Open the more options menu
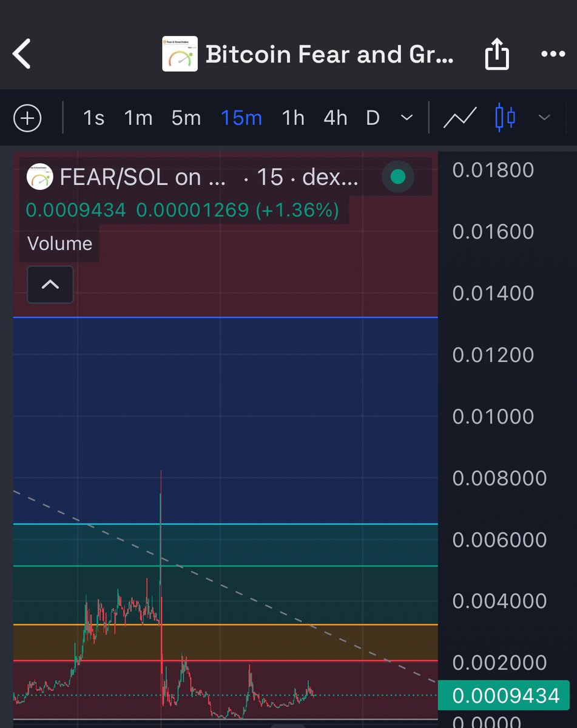Image resolution: width=577 pixels, height=728 pixels. point(553,55)
